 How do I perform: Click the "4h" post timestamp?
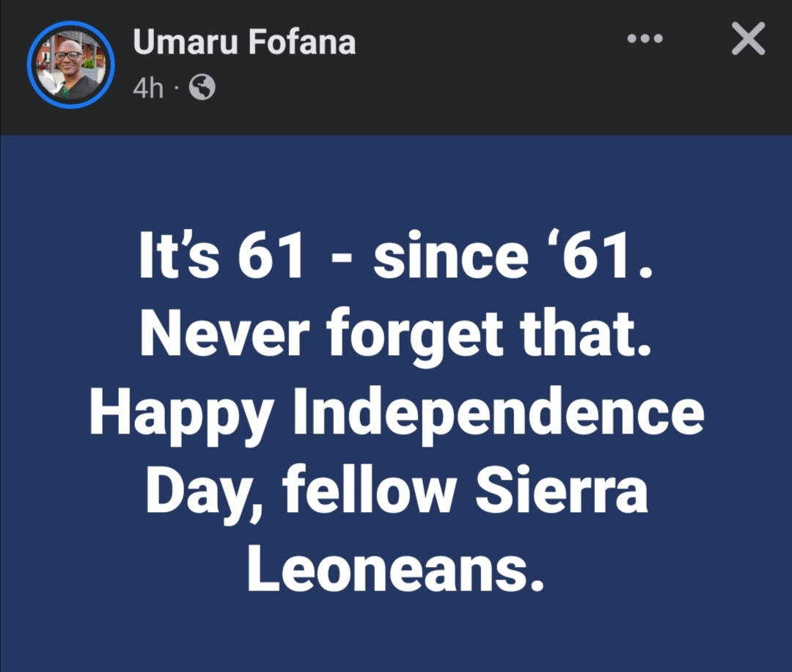pos(147,89)
